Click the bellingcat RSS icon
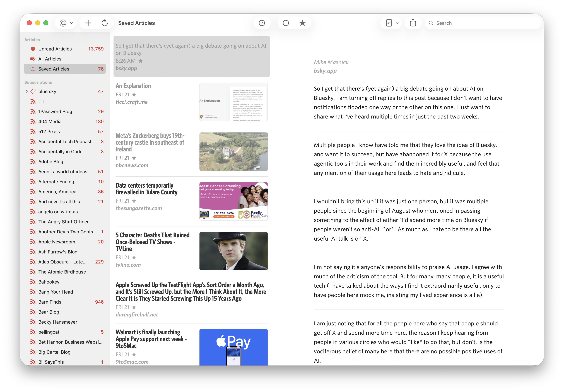 (33, 332)
